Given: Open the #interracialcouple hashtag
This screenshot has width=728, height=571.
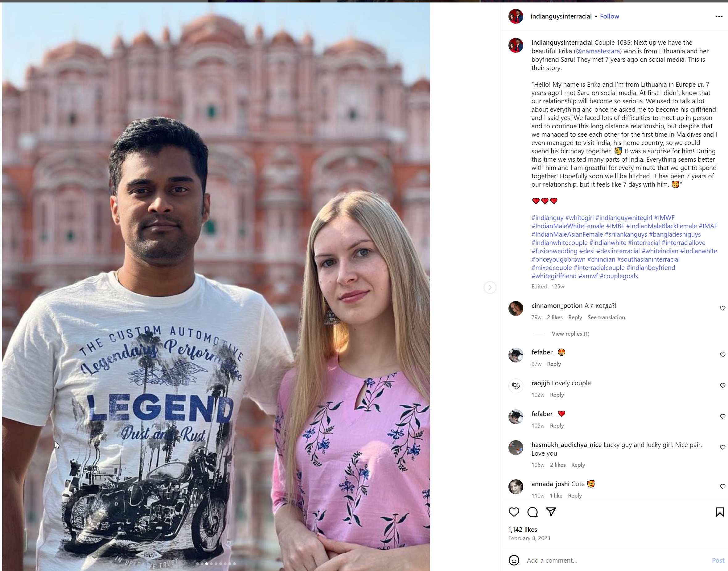Looking at the screenshot, I should tap(599, 268).
